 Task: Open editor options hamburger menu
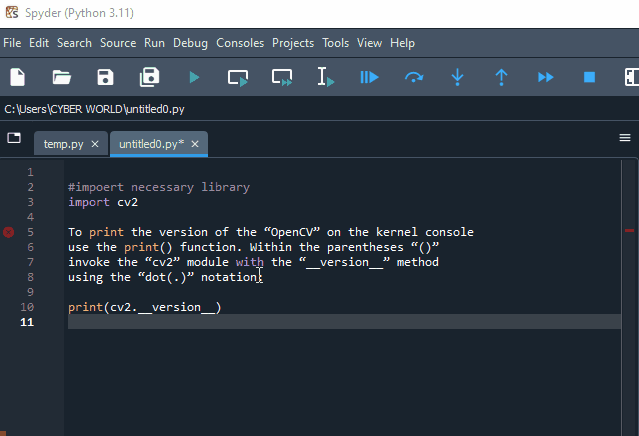coord(625,138)
